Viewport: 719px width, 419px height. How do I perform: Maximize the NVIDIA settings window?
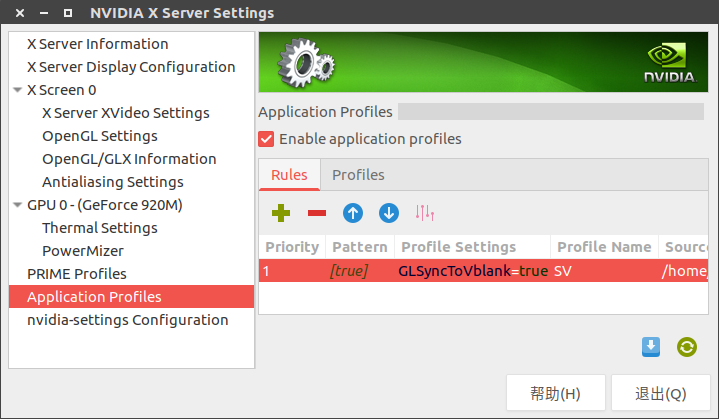[x=68, y=13]
